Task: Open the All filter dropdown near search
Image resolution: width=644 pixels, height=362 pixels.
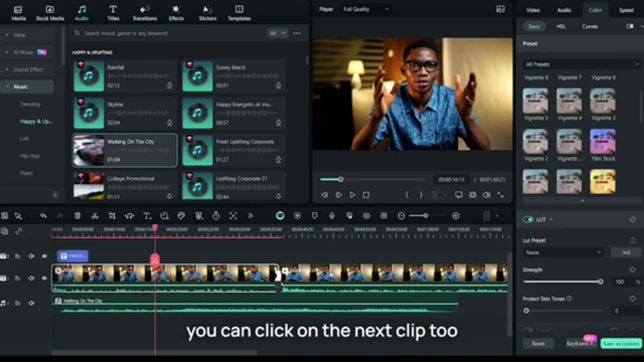Action: click(x=277, y=33)
